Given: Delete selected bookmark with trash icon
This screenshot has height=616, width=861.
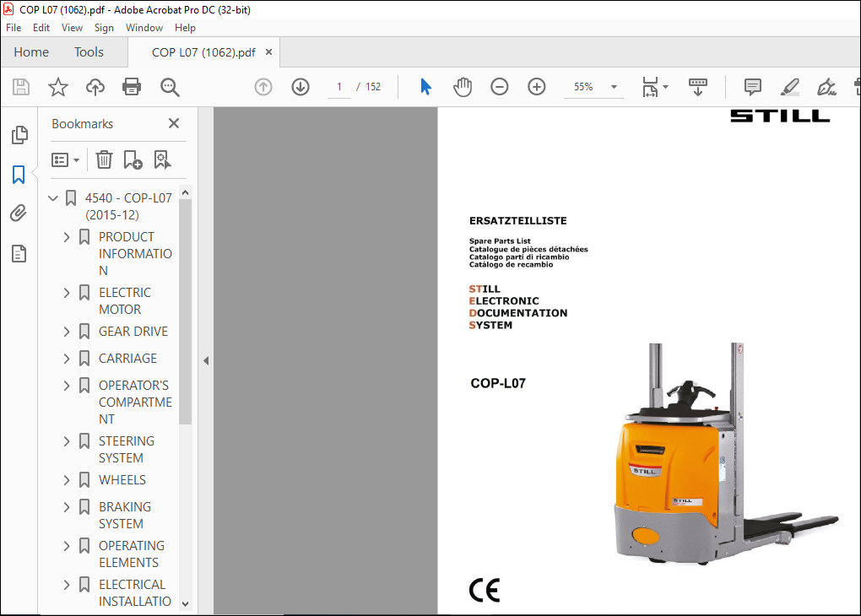Looking at the screenshot, I should (x=104, y=159).
